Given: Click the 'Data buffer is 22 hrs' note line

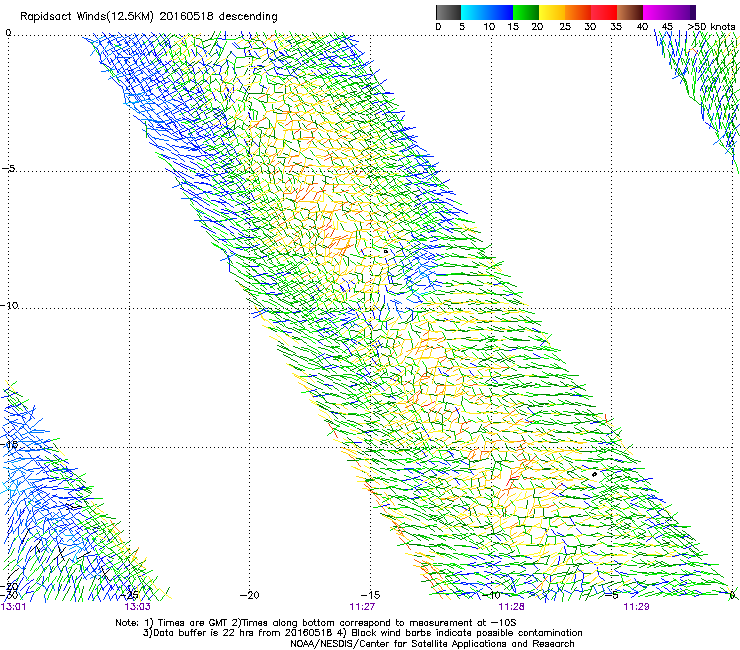Looking at the screenshot, I should point(362,633).
